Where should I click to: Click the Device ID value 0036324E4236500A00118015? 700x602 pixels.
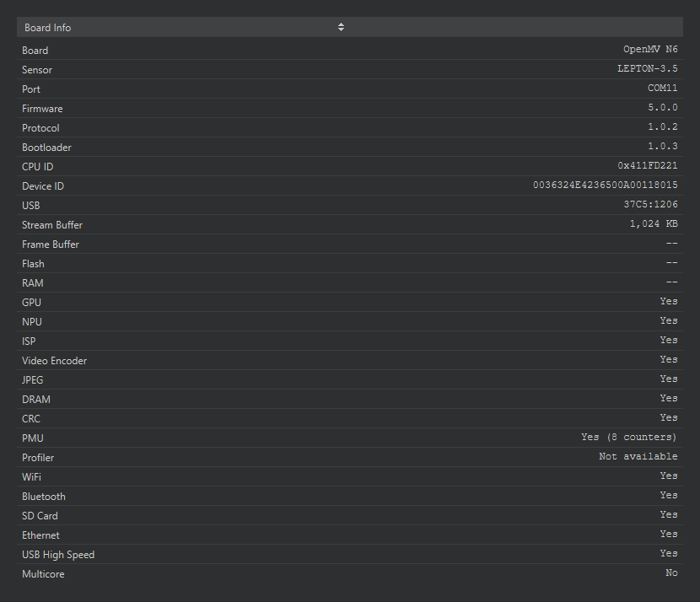(x=606, y=185)
